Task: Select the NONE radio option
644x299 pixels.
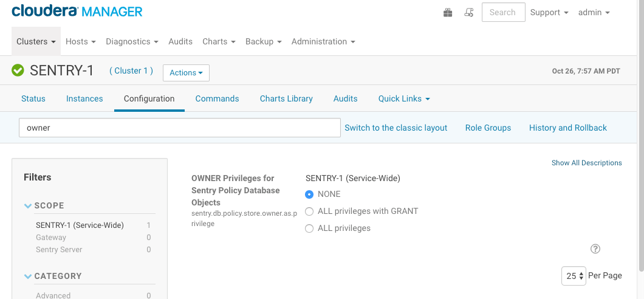Action: pyautogui.click(x=309, y=194)
